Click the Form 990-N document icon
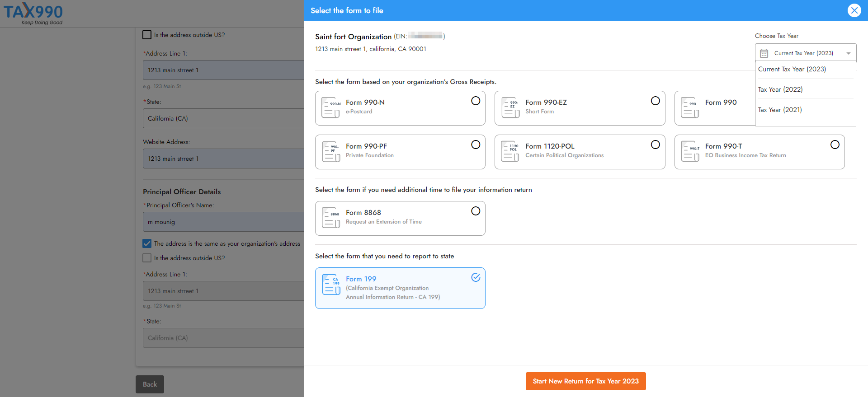Screen dimensions: 868x397 point(330,107)
